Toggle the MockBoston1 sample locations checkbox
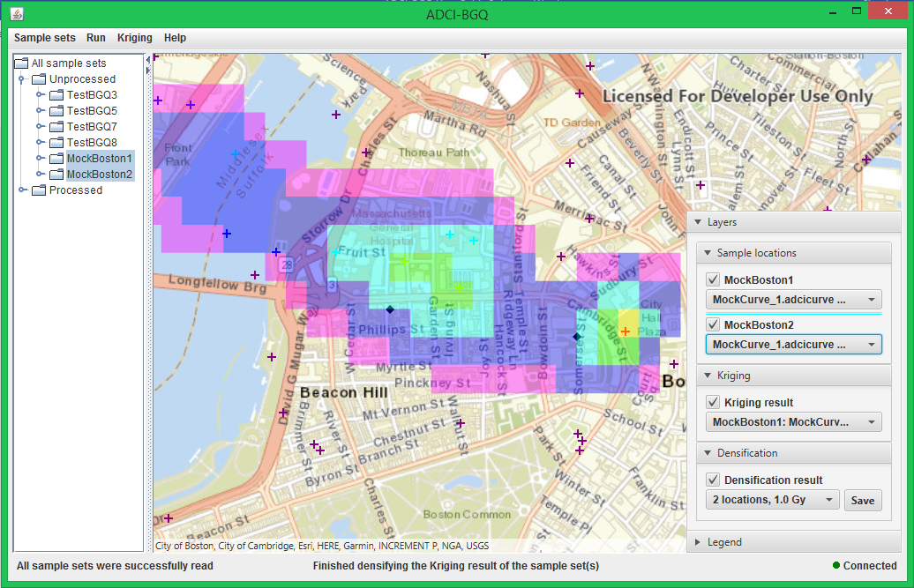The width and height of the screenshot is (914, 588). [x=713, y=279]
